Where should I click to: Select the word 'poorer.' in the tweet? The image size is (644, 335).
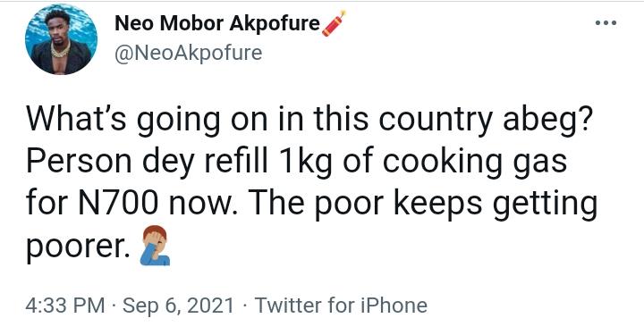click(x=78, y=247)
